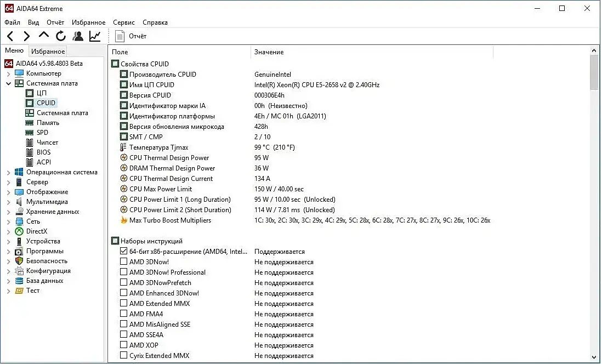The height and width of the screenshot is (364, 602).
Task: Open the Системная плата sub-item in the tree
Action: point(62,113)
